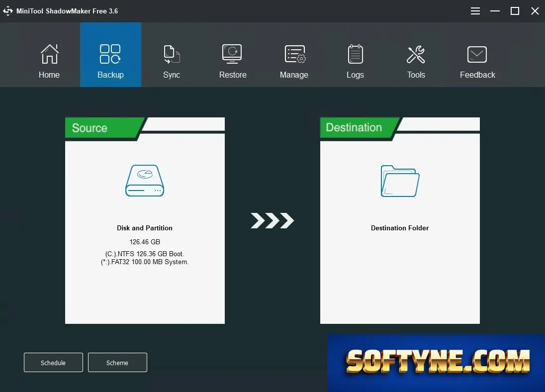Click the source hard disk icon

(145, 181)
